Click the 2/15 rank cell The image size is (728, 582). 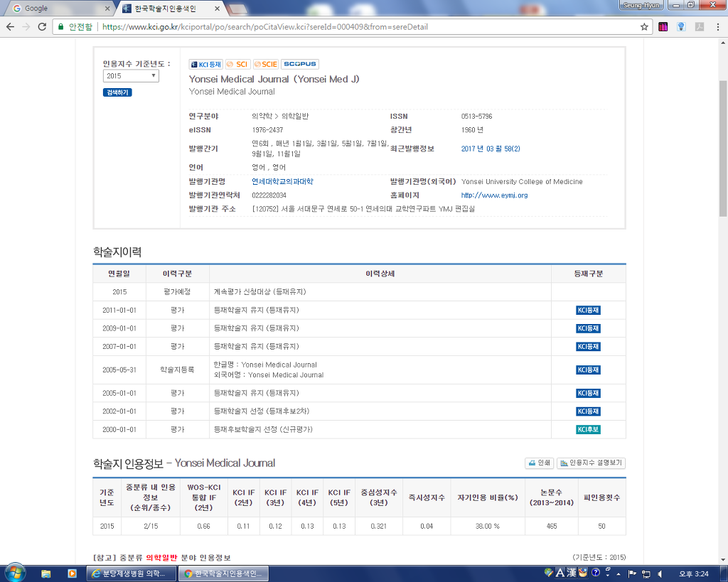tap(151, 527)
